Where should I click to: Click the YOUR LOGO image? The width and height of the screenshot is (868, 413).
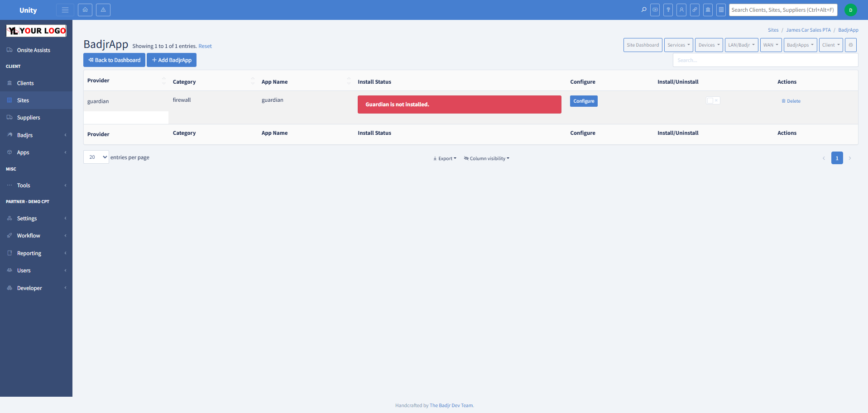(x=36, y=31)
